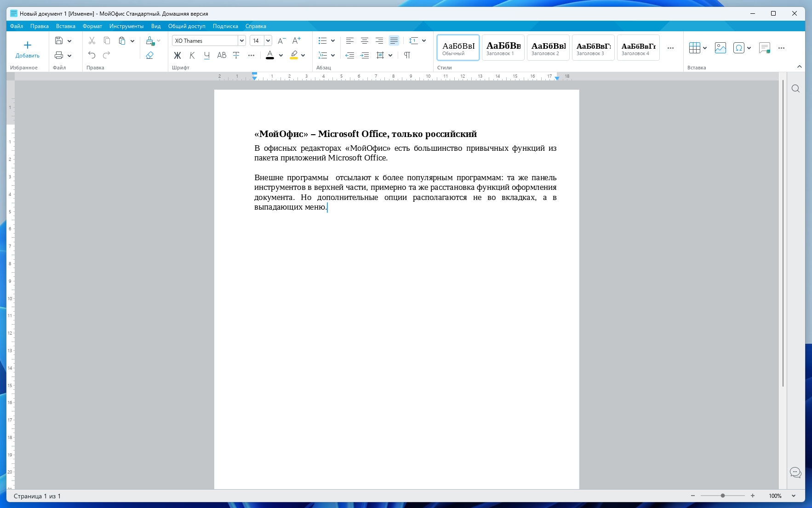Open the Формат menu
812x508 pixels.
coord(92,26)
